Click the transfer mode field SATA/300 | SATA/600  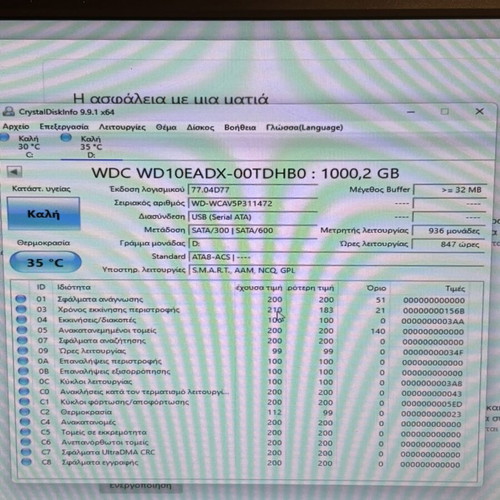click(253, 230)
